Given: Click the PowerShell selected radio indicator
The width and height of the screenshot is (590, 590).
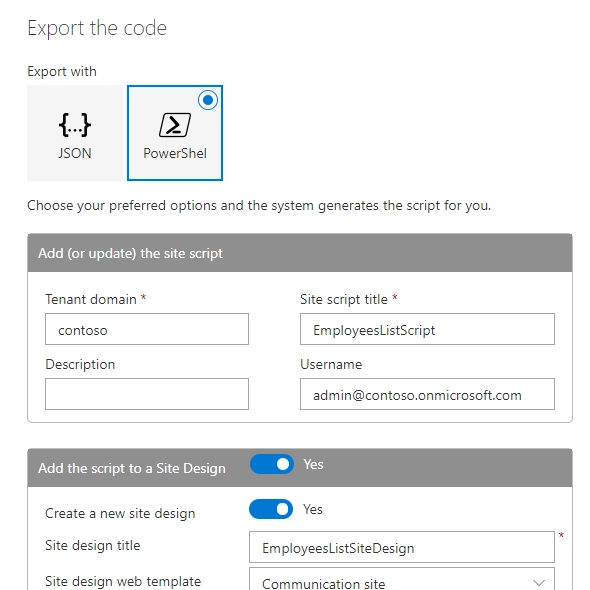Looking at the screenshot, I should 208,100.
